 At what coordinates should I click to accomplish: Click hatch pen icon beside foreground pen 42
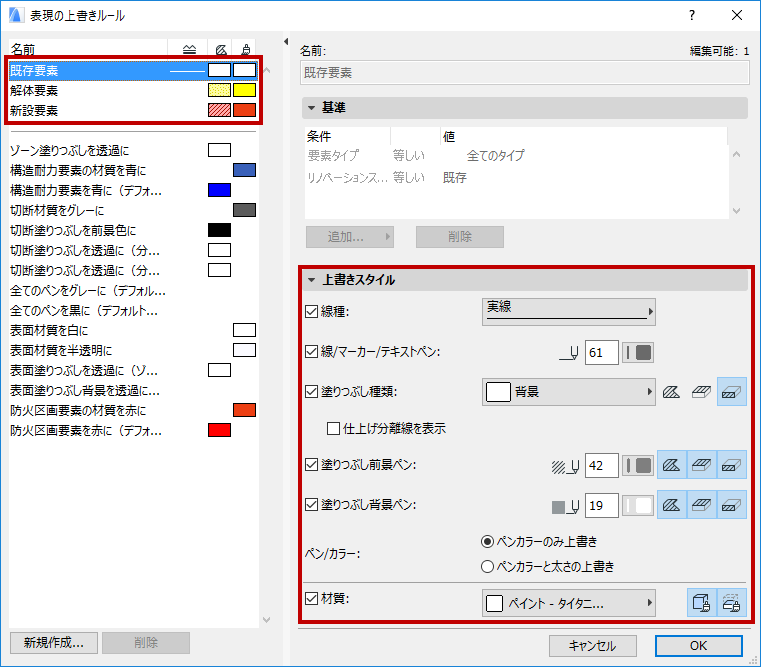[x=565, y=466]
